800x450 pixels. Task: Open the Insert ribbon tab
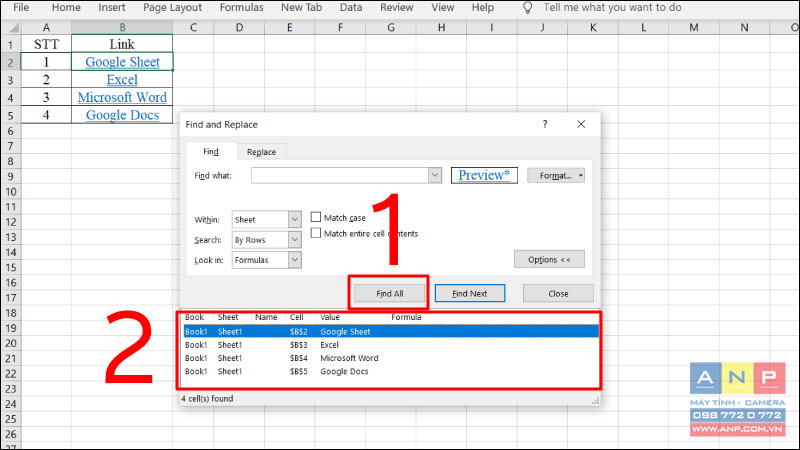pyautogui.click(x=112, y=7)
